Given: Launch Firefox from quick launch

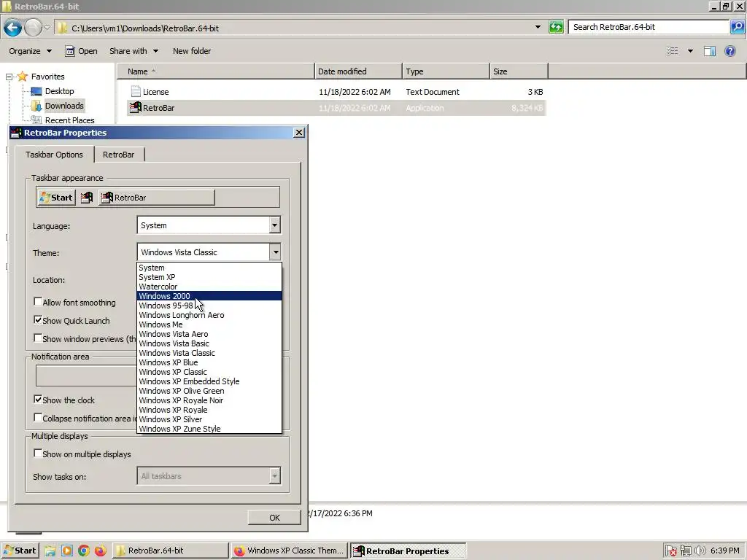Looking at the screenshot, I should click(x=100, y=551).
